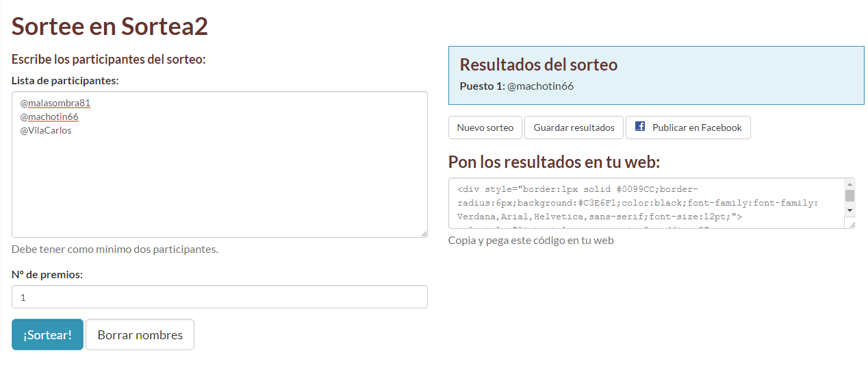Viewport: 868px width, 366px height.
Task: Click Guardar resultados button
Action: click(x=574, y=127)
